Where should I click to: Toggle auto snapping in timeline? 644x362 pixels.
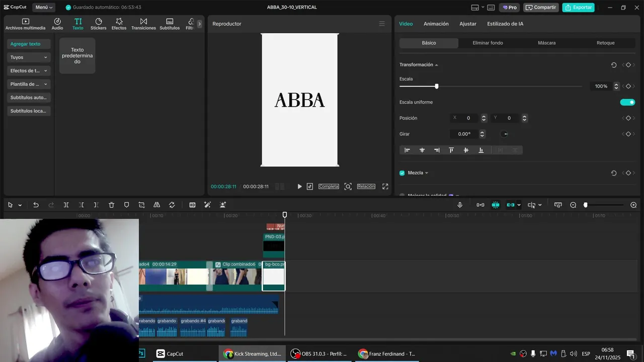coord(496,205)
